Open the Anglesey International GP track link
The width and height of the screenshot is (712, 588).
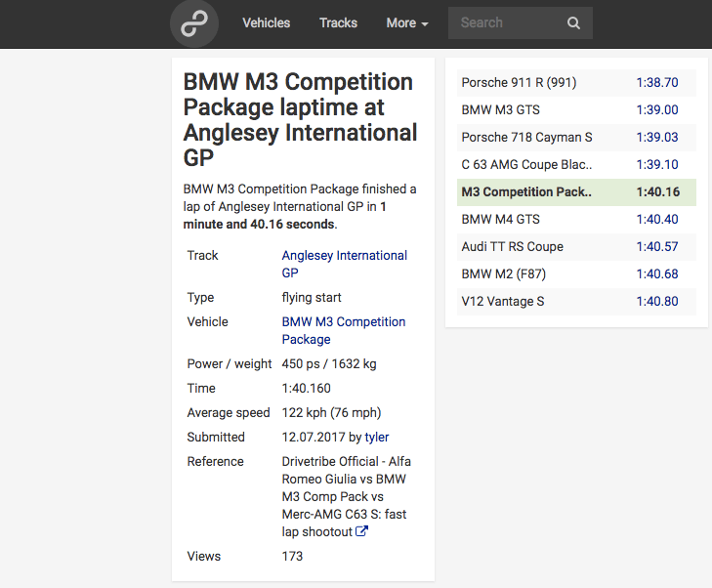click(x=344, y=264)
